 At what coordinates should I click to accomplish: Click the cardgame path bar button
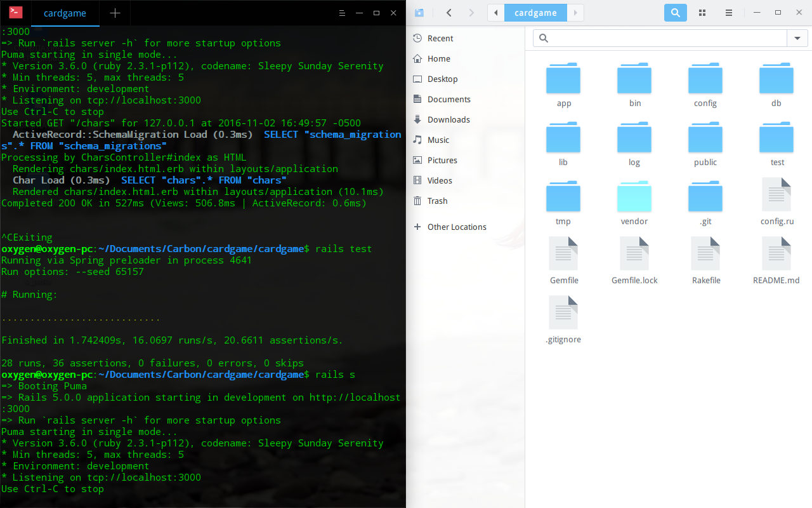click(x=535, y=13)
